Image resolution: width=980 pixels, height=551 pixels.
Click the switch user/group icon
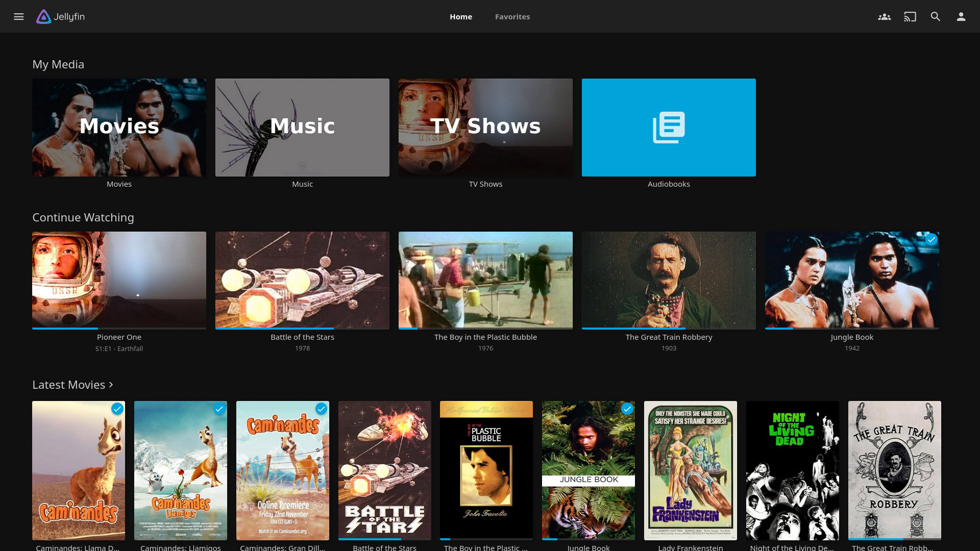pos(885,16)
